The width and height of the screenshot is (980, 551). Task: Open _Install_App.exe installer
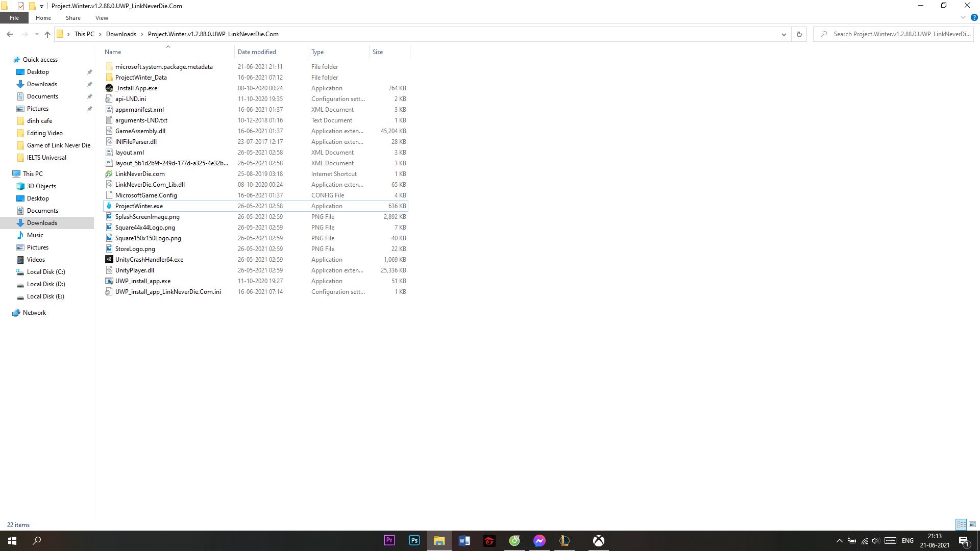(x=136, y=87)
